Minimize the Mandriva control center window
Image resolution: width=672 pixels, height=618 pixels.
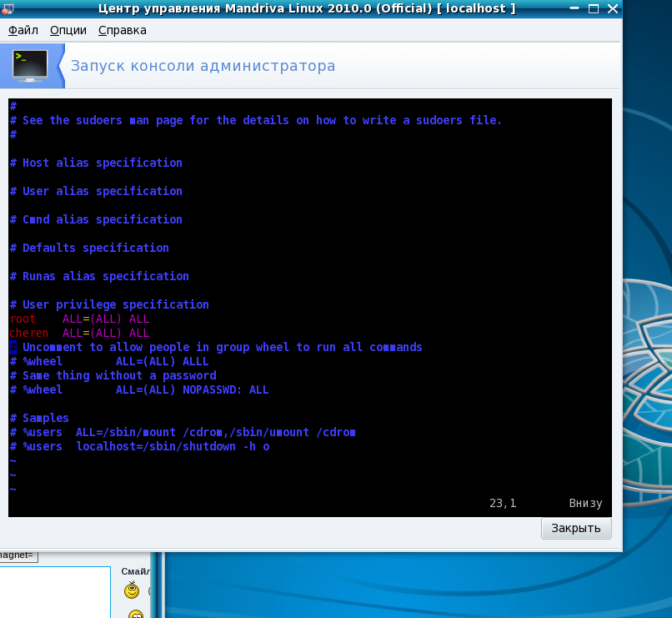[x=572, y=8]
